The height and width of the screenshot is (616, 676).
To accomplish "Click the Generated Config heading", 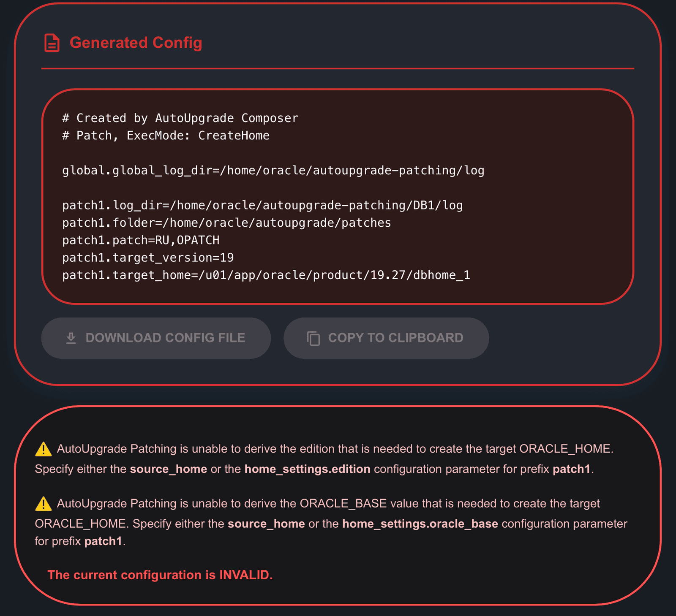I will point(136,43).
